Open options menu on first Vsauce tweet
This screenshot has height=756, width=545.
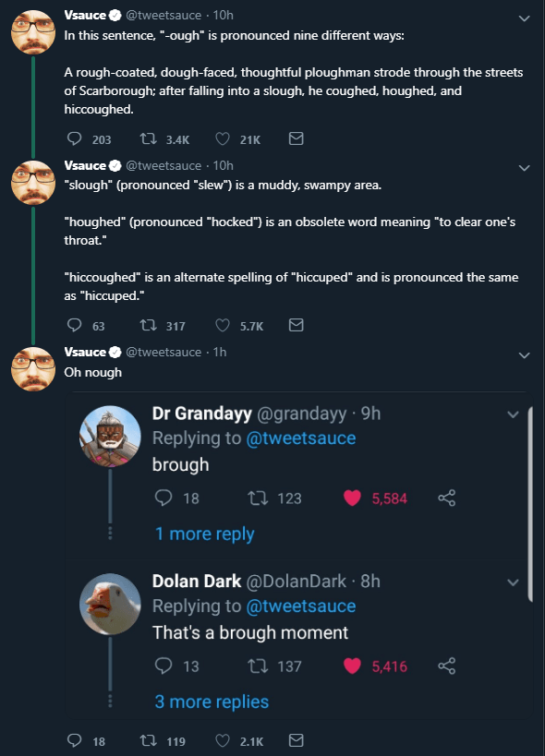524,18
